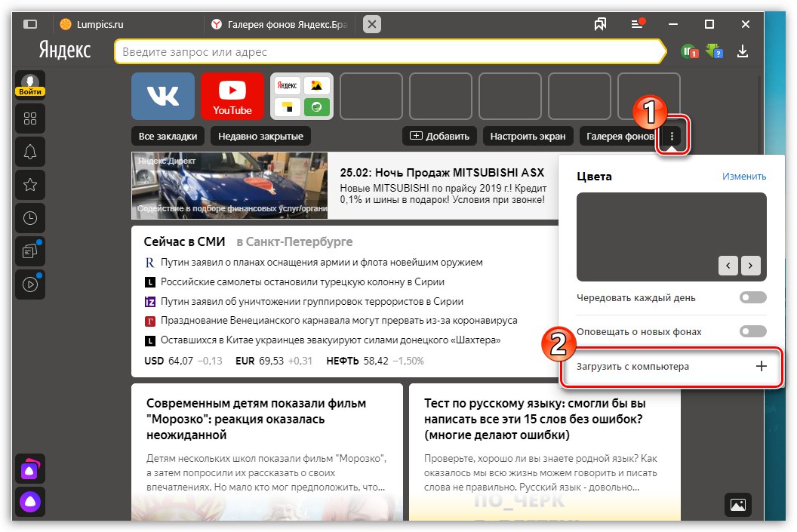
Task: Launch the purple square app icon in the sidebar
Action: point(30,469)
